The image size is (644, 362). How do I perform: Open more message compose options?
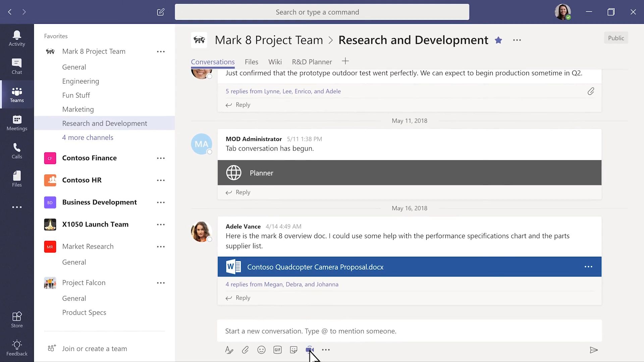pyautogui.click(x=326, y=350)
